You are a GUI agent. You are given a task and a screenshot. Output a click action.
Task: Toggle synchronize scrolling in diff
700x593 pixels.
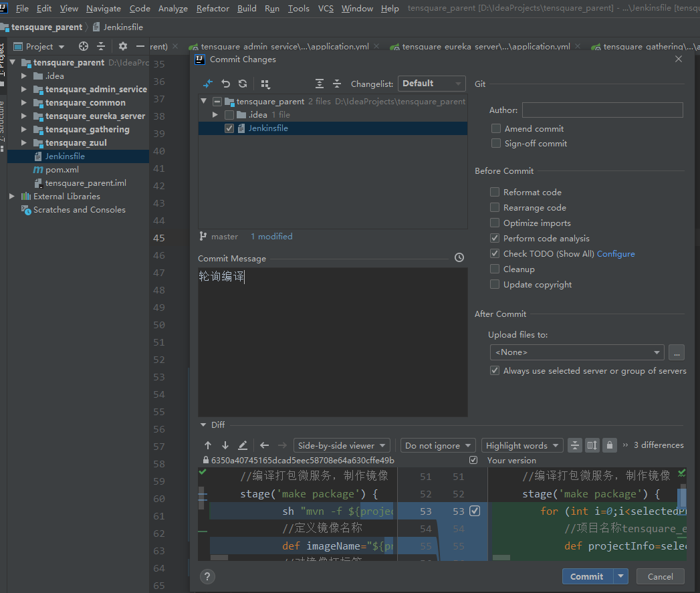[592, 445]
